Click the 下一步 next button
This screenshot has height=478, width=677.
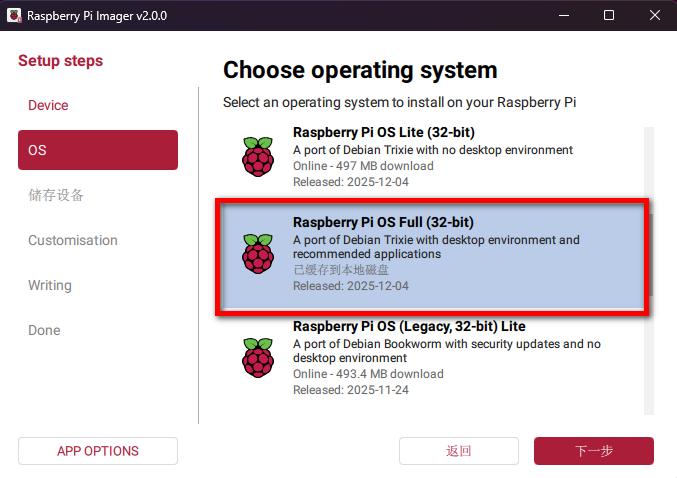point(594,451)
